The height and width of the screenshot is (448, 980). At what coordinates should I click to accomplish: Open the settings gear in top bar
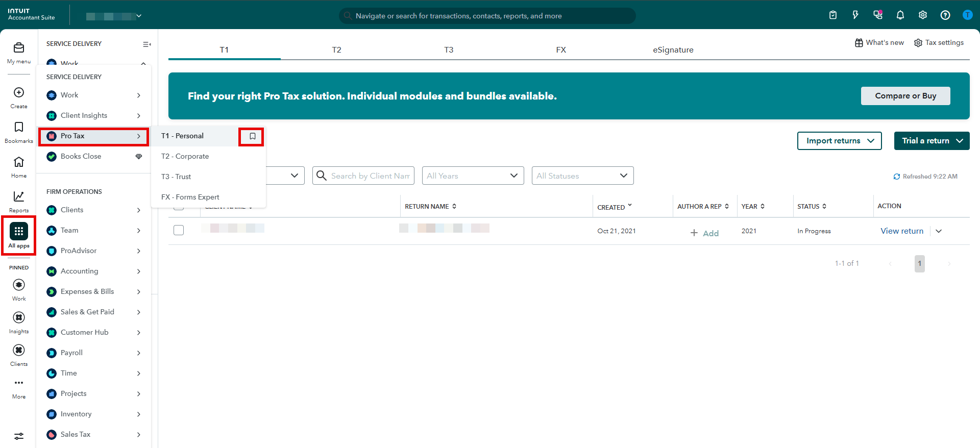pos(922,15)
